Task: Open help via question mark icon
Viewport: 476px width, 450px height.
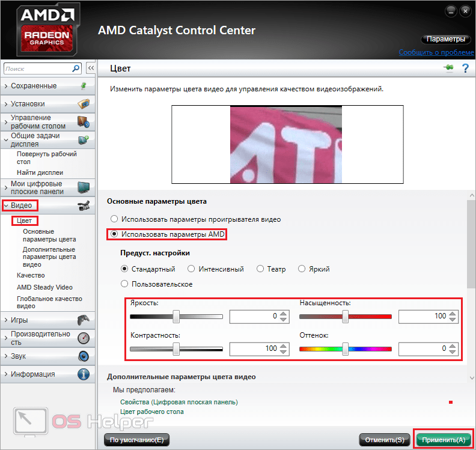Action: pyautogui.click(x=465, y=68)
